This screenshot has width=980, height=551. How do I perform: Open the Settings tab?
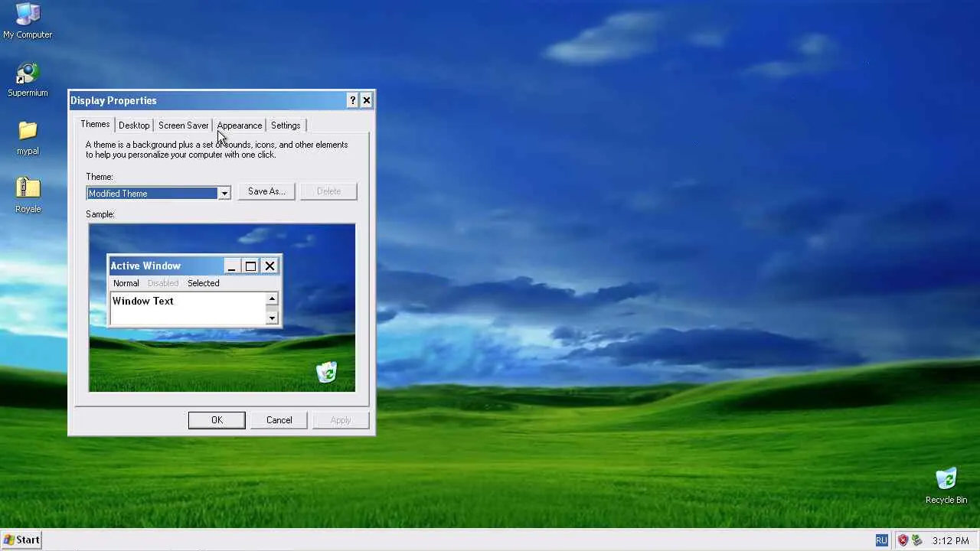(286, 126)
